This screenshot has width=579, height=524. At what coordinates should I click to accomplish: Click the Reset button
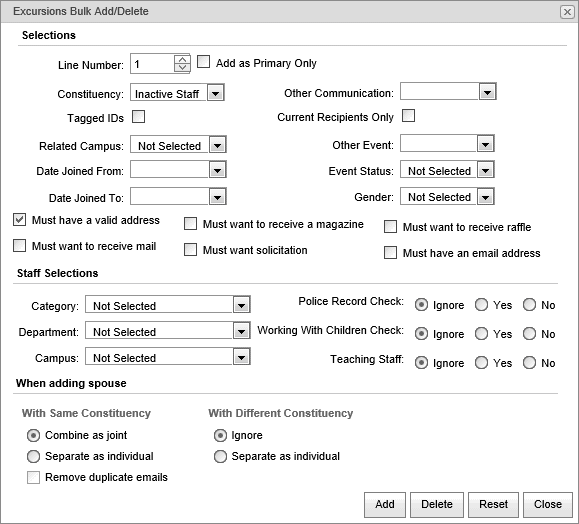coord(493,504)
